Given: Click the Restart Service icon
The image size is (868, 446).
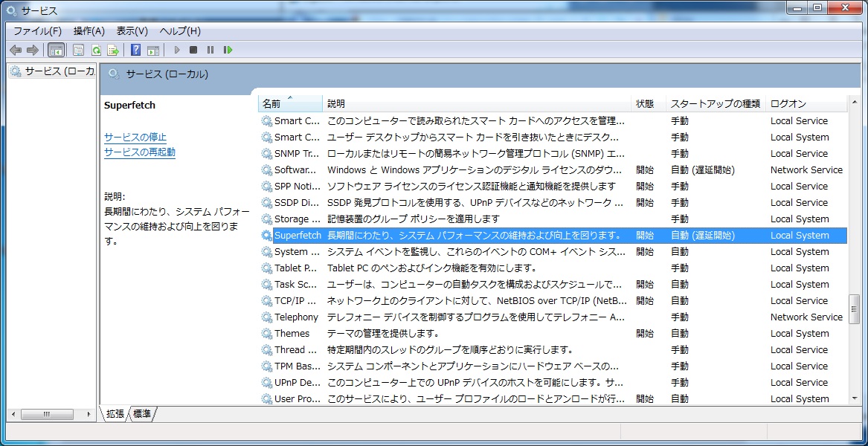Looking at the screenshot, I should [x=228, y=50].
